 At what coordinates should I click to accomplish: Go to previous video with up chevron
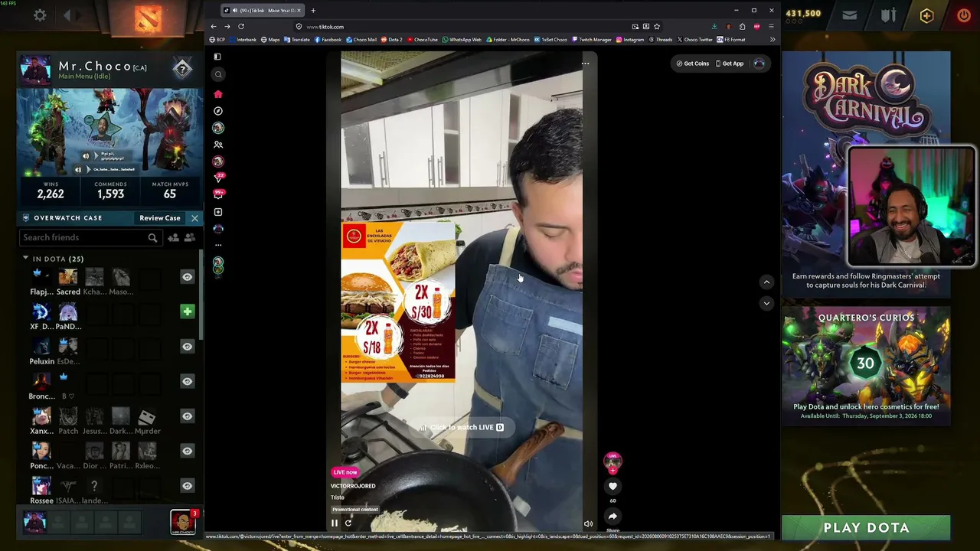click(x=766, y=282)
